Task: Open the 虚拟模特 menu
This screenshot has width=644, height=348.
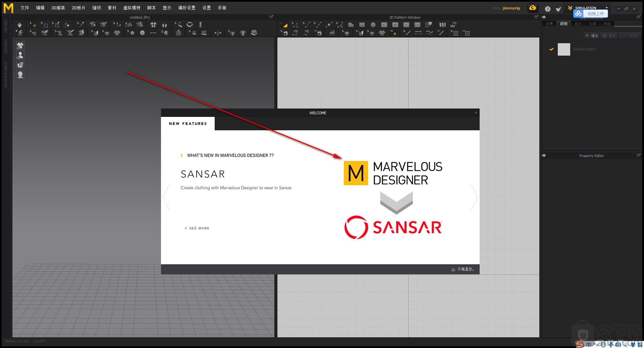Action: [x=132, y=8]
